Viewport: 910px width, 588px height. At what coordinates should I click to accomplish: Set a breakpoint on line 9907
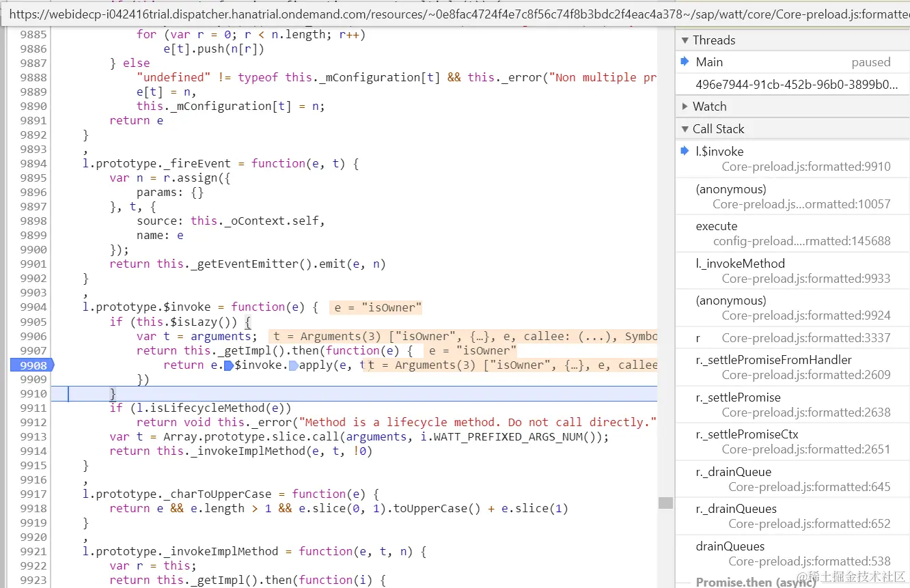(x=33, y=350)
